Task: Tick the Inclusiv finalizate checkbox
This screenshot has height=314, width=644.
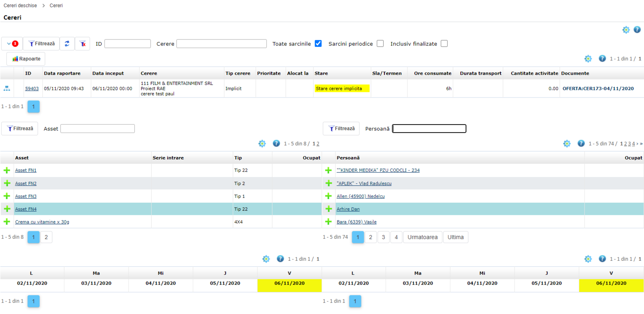Action: (x=444, y=44)
